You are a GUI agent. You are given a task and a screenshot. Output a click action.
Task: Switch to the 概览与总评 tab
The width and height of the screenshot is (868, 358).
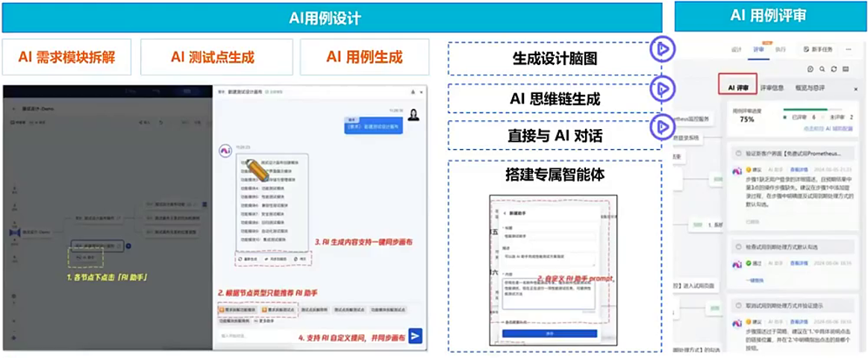coord(809,88)
